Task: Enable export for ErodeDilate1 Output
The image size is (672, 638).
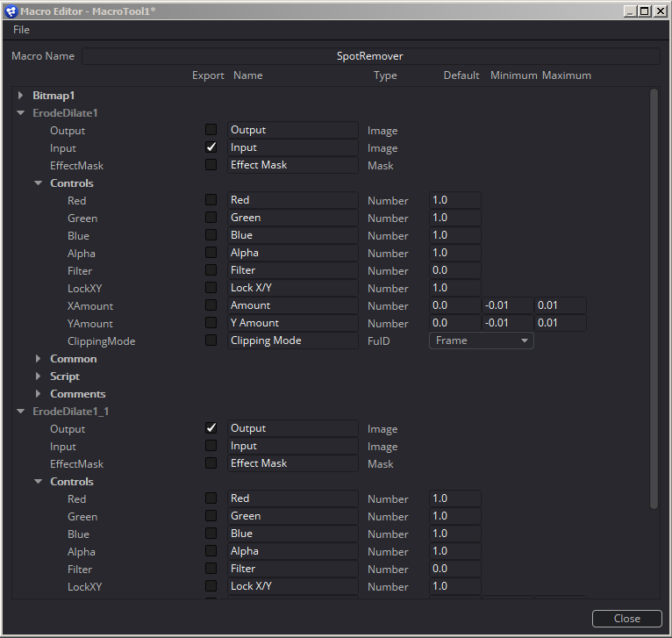Action: pos(211,130)
